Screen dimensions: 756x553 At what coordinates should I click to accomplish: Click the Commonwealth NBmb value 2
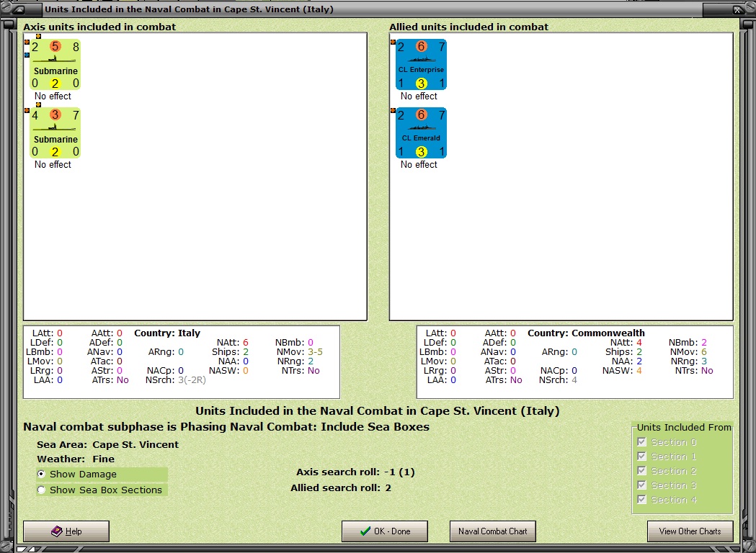click(x=704, y=343)
